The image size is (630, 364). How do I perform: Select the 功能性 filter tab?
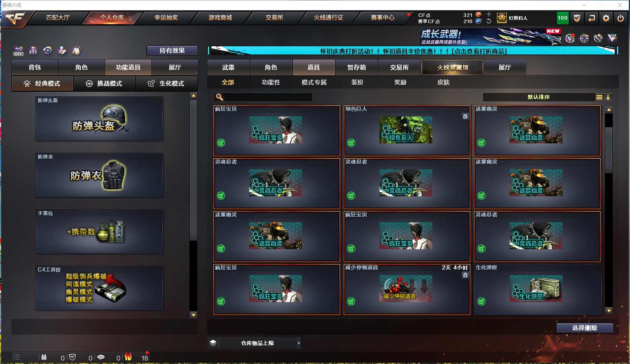(271, 82)
